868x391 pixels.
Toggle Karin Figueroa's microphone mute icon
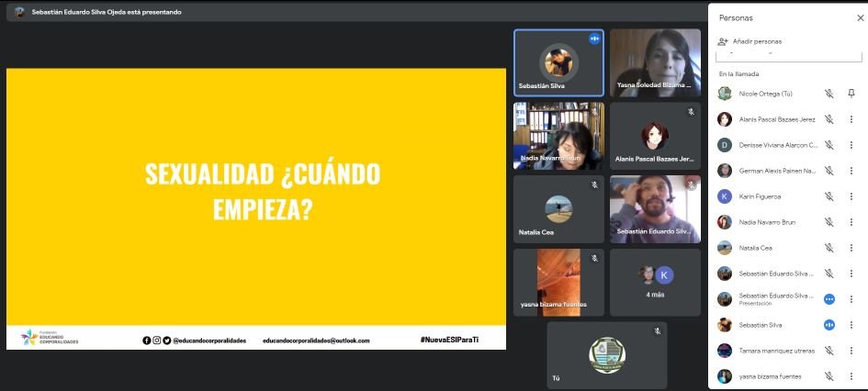tap(829, 196)
